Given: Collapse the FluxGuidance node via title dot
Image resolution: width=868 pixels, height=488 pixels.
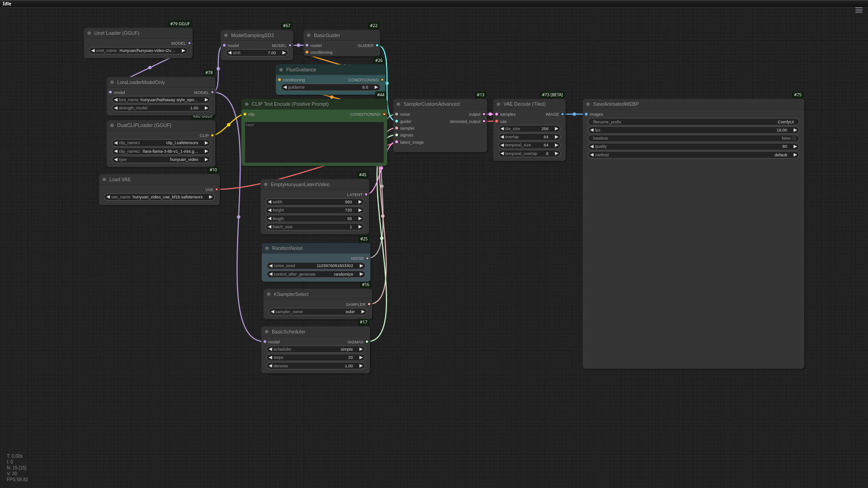Looking at the screenshot, I should (x=281, y=70).
